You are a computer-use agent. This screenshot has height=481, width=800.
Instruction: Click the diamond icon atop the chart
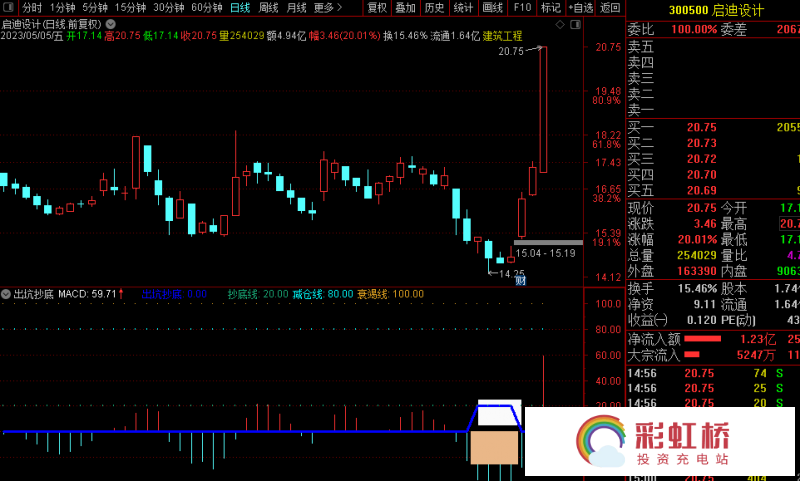(560, 24)
